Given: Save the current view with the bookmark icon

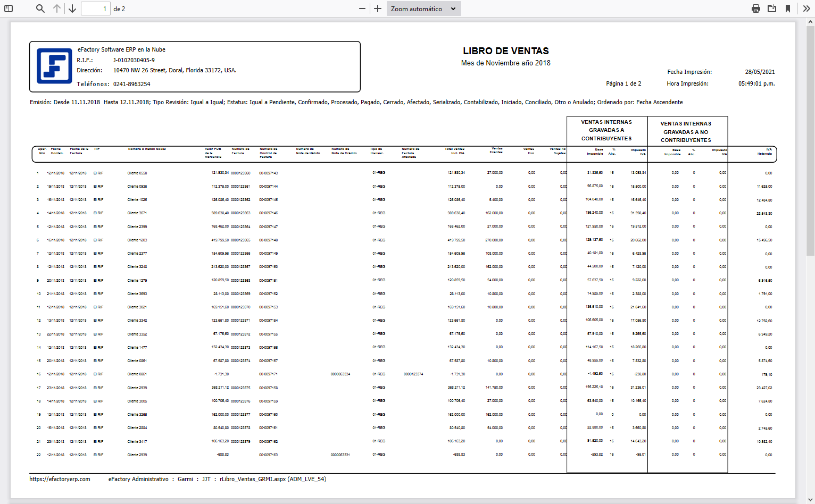Looking at the screenshot, I should (x=788, y=8).
